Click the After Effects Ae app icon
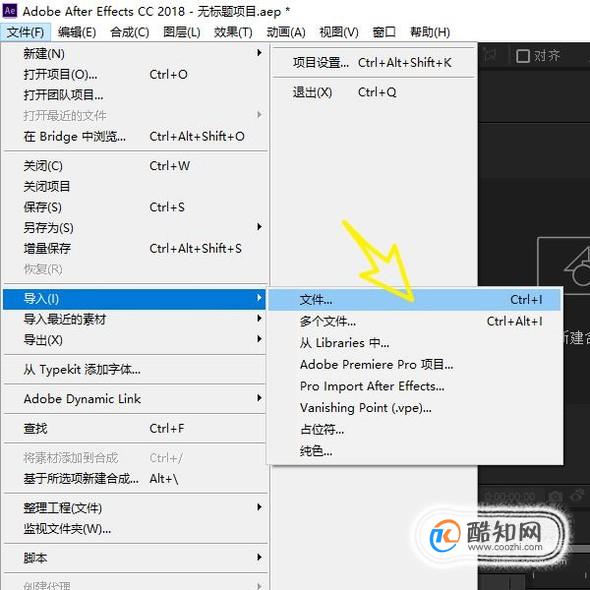This screenshot has width=590, height=590. tap(10, 11)
